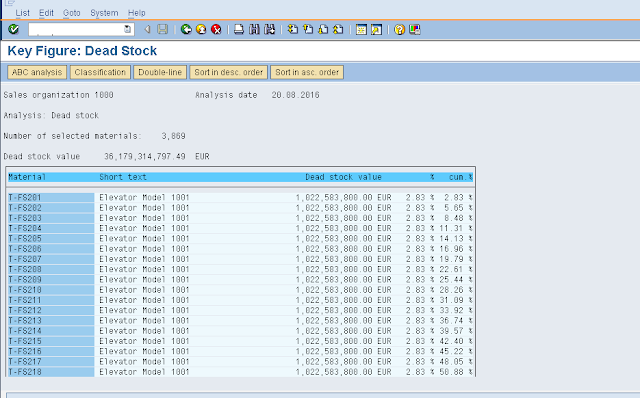The height and width of the screenshot is (398, 640).
Task: Select material T-FS208
Action: pos(51,269)
